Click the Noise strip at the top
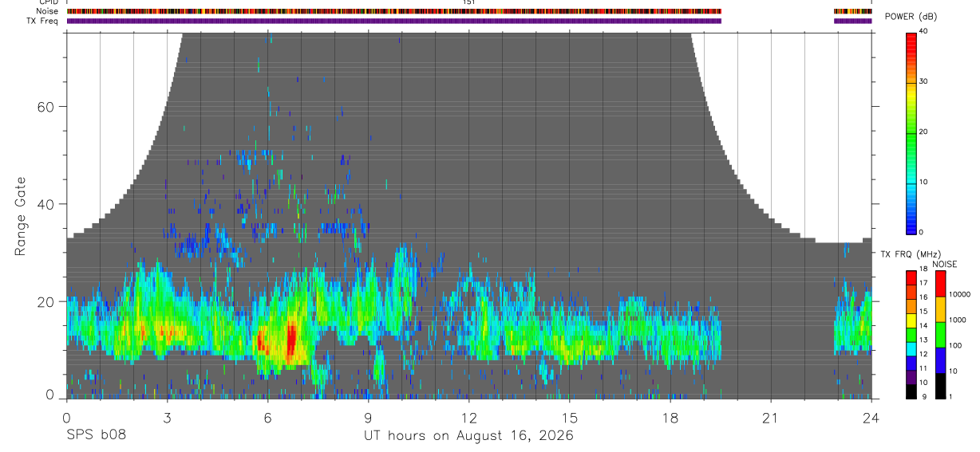Viewport: 980px width, 452px height. 393,11
